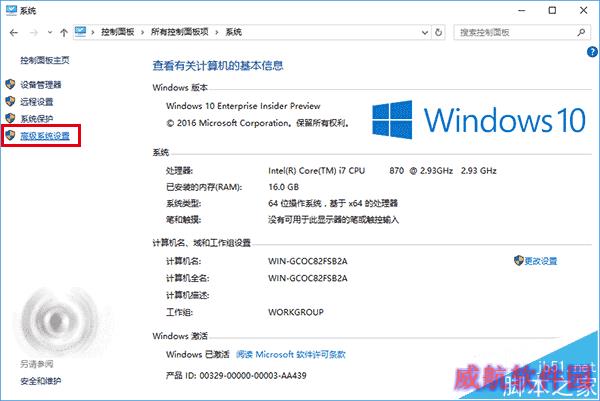Click shield icon beside 远程设置
The width and height of the screenshot is (600, 401).
click(10, 101)
